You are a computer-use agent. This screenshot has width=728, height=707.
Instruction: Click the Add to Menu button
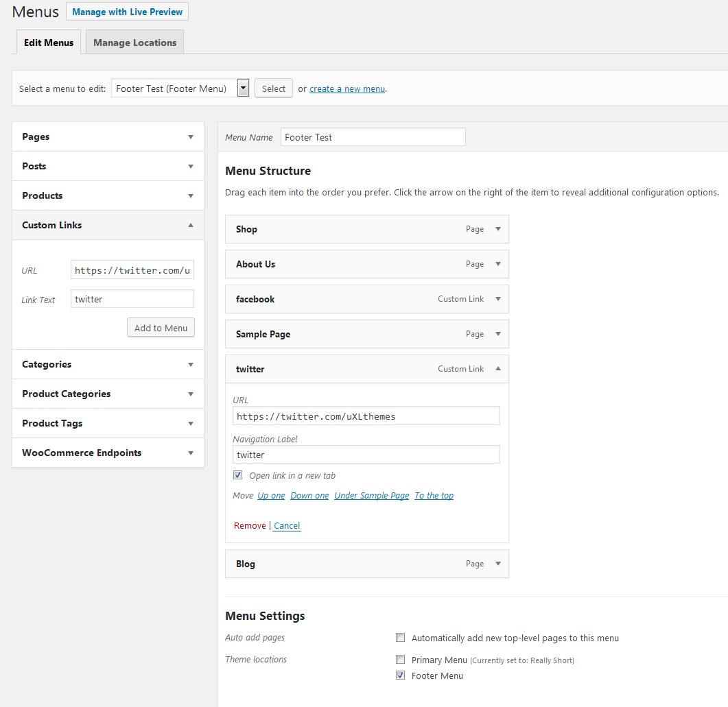pos(161,328)
